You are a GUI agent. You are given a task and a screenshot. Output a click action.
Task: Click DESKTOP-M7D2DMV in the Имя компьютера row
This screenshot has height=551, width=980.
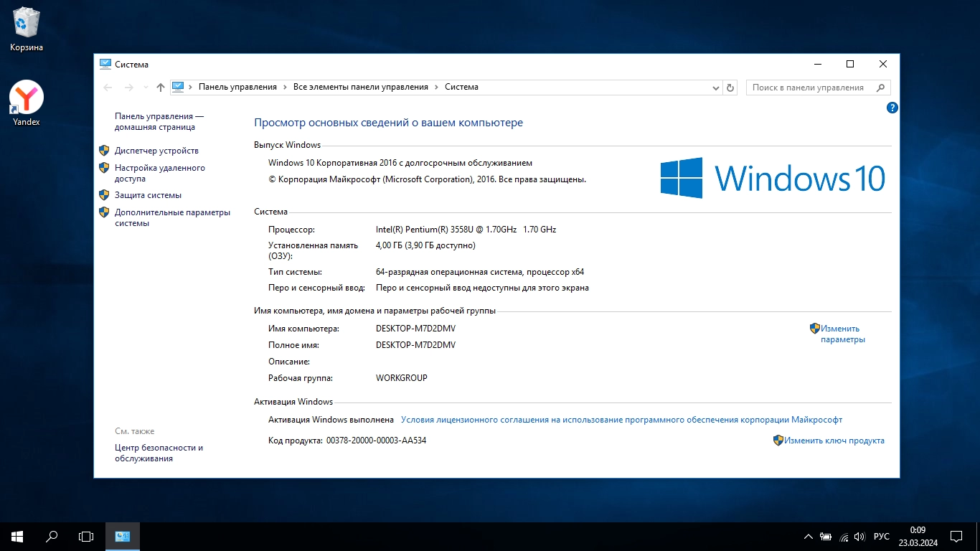coord(415,329)
